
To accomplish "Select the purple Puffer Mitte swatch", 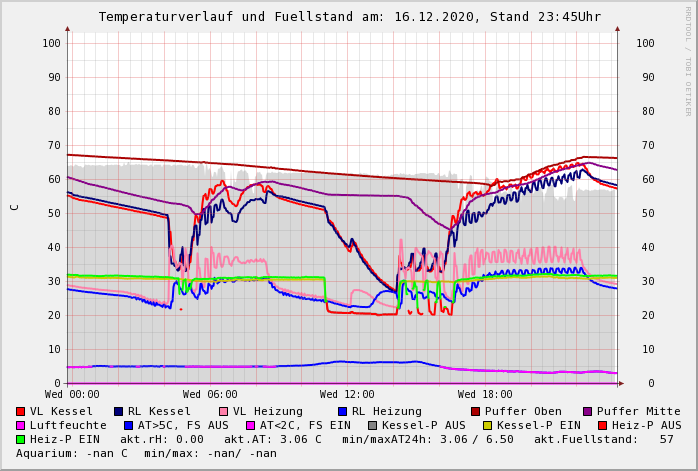I will click(587, 412).
